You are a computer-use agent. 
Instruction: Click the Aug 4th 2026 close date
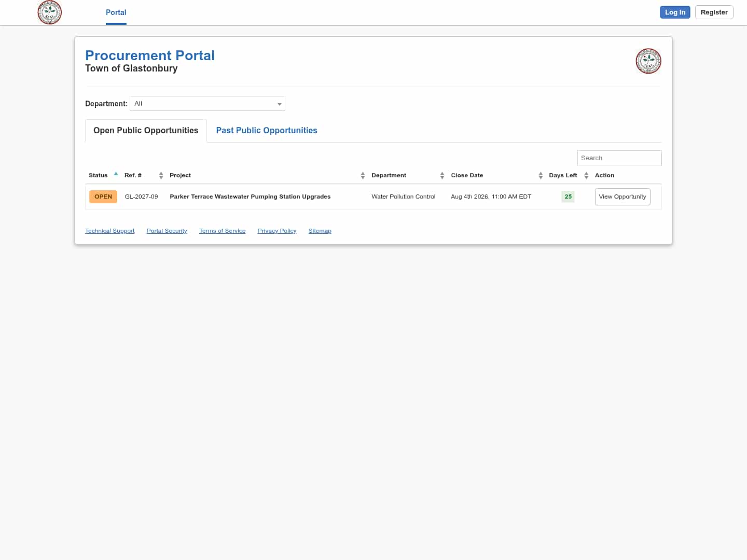(x=491, y=197)
